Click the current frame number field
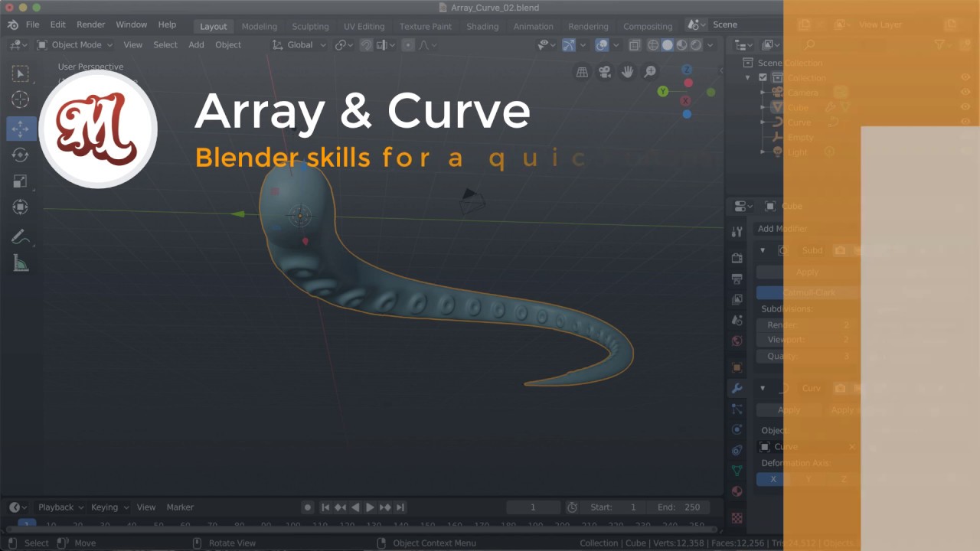The image size is (980, 551). pyautogui.click(x=533, y=507)
